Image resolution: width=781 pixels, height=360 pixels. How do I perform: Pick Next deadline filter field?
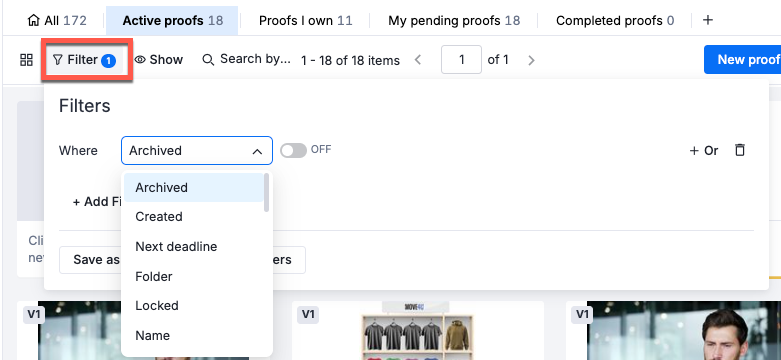[x=194, y=246]
